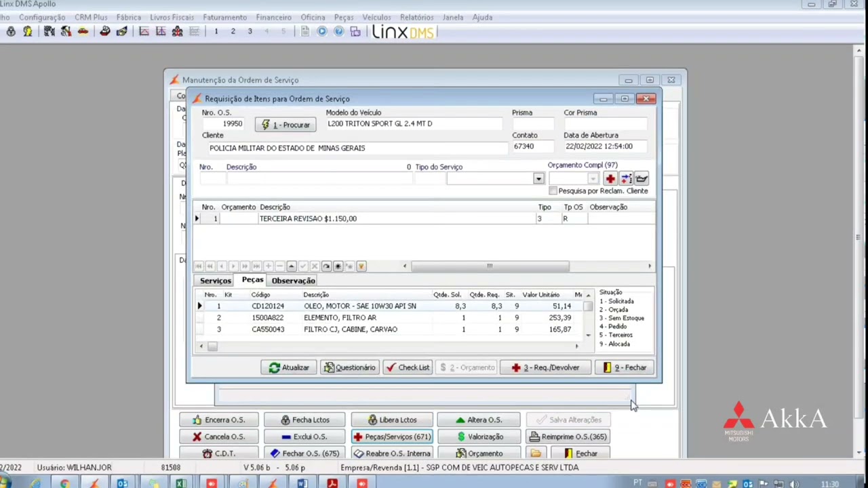Click the red cross add budget icon
Viewport: 868px width, 488px height.
610,179
